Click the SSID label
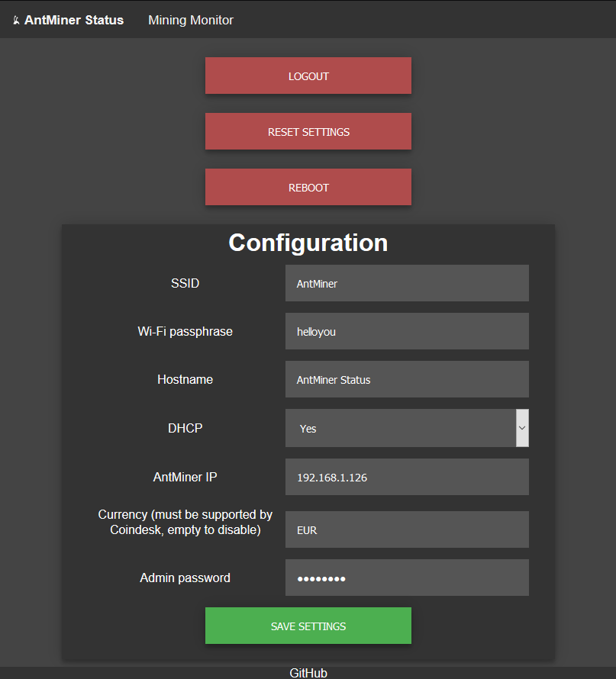 click(x=185, y=283)
